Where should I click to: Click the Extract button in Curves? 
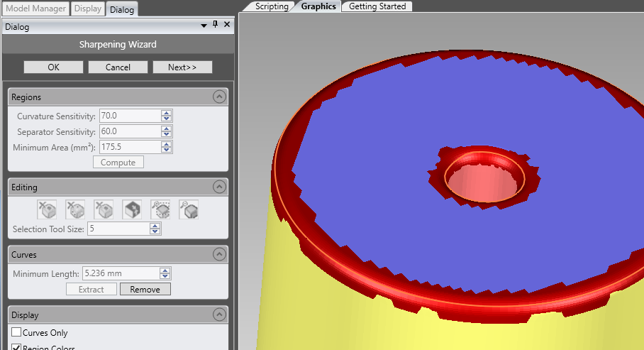point(91,289)
